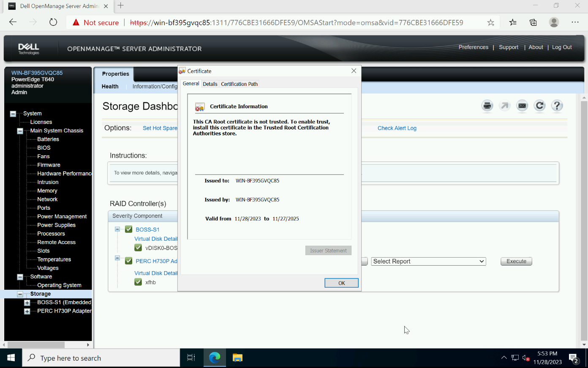
Task: Reload the browser page
Action: tap(53, 22)
